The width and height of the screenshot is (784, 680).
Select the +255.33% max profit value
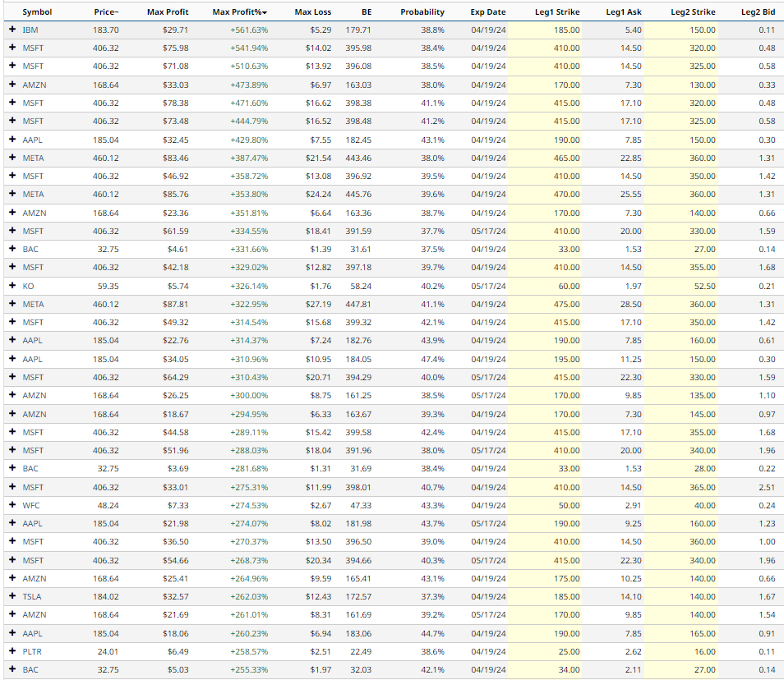[249, 670]
